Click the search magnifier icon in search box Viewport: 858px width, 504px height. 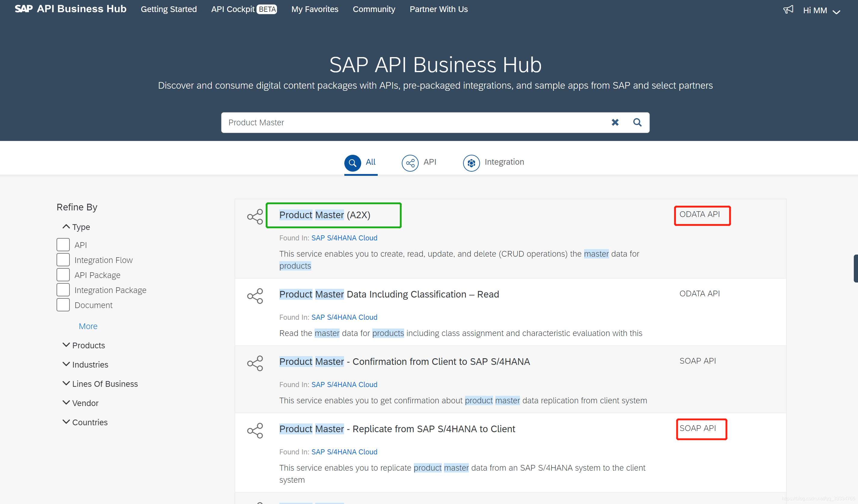click(637, 122)
